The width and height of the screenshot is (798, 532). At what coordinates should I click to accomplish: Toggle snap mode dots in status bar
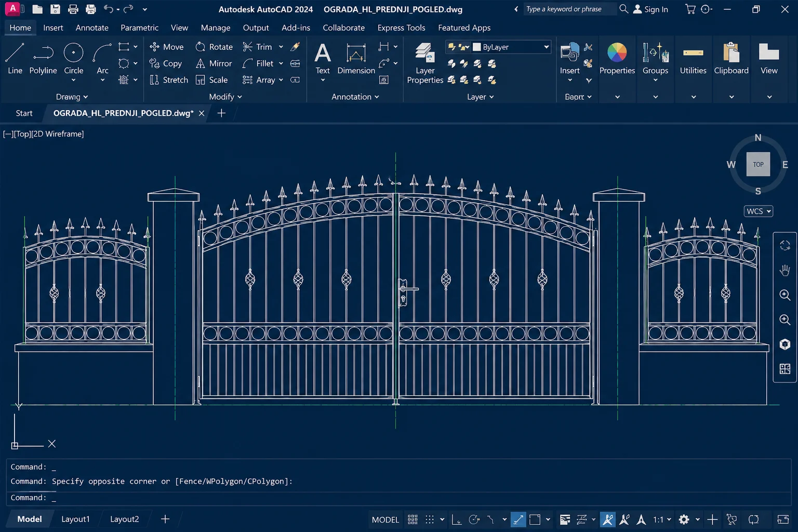[430, 520]
